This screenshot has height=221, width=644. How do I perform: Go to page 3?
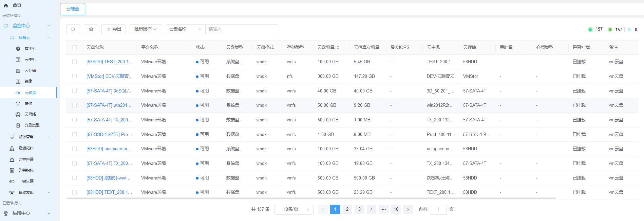359,209
